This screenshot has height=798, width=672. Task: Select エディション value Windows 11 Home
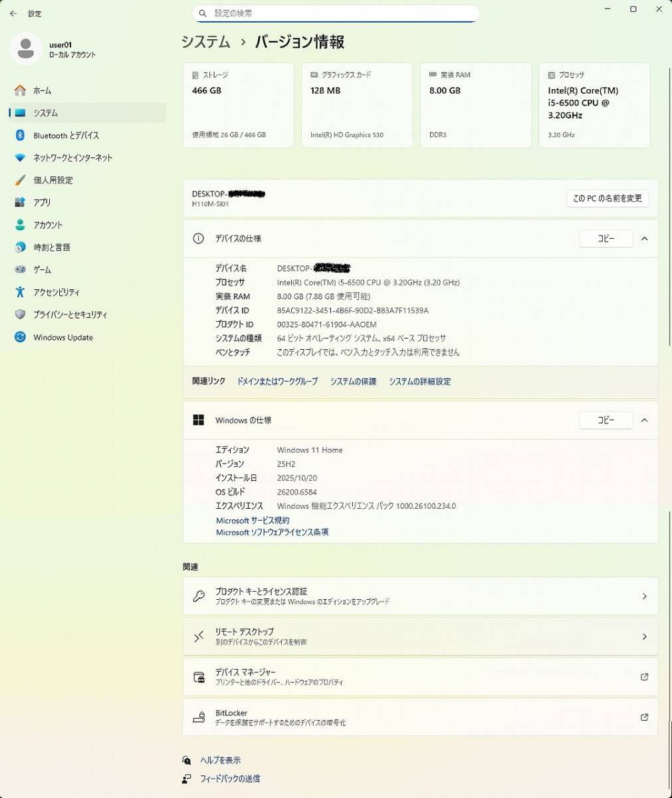[310, 450]
